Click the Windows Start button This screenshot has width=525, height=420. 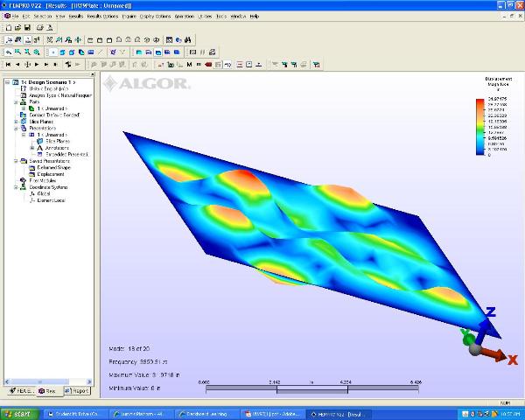[x=21, y=412]
